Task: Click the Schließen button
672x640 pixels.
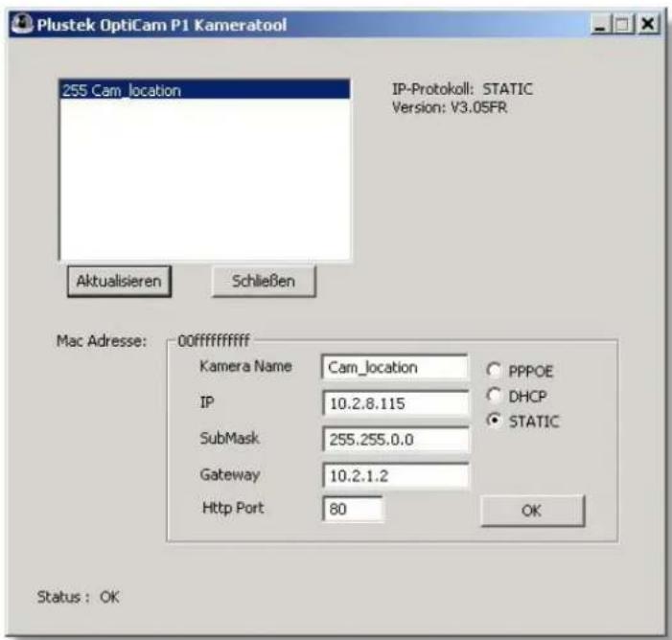Action: pyautogui.click(x=264, y=282)
